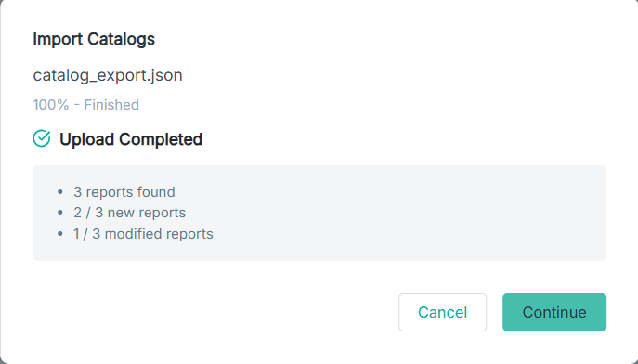Select the 1 / 3 modified reports line
The height and width of the screenshot is (364, 638).
tap(143, 234)
